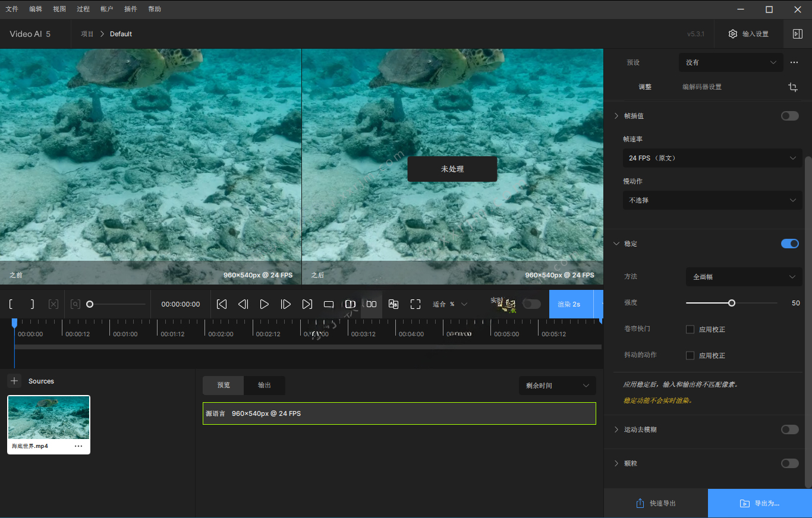Select 预览 tab
Viewport: 812px width, 518px height.
click(224, 385)
